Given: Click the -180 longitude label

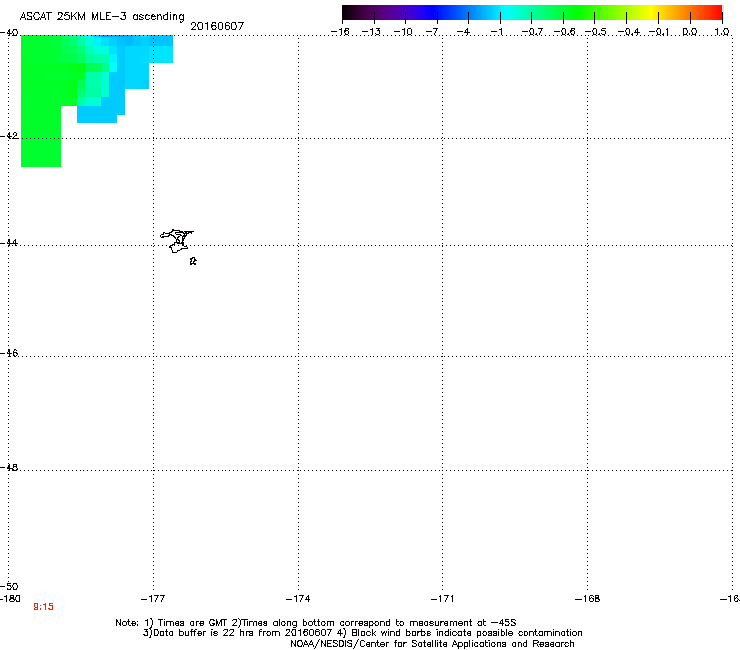Looking at the screenshot, I should coord(10,599).
